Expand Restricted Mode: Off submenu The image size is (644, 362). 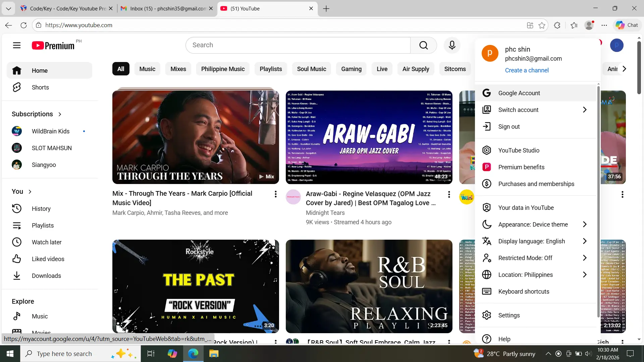[536, 258]
